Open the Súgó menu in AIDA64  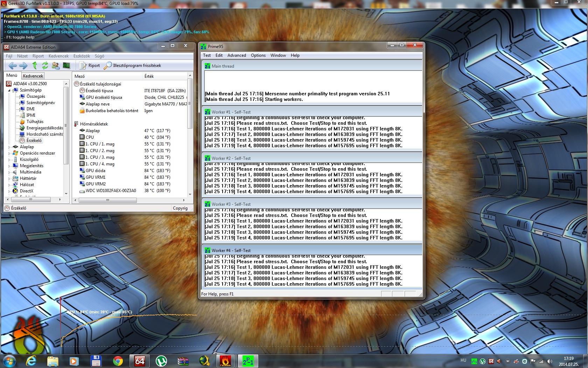pos(99,56)
